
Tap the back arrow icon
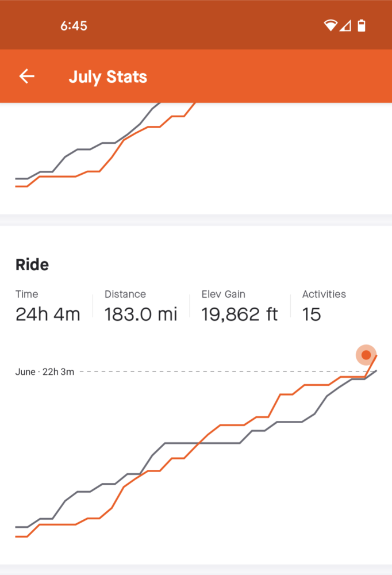coord(26,76)
